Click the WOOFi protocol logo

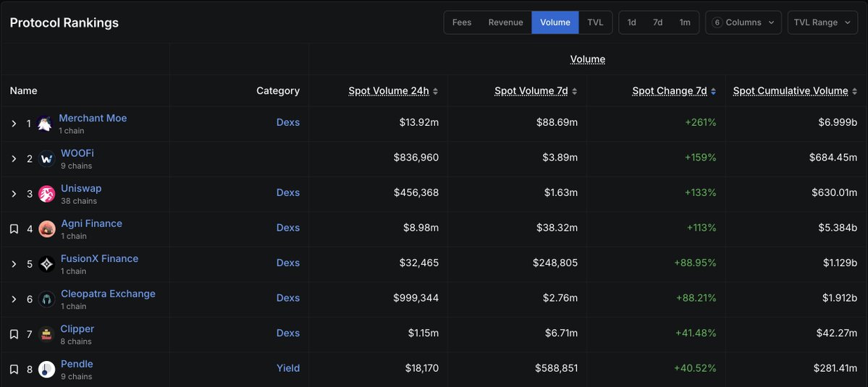pyautogui.click(x=46, y=158)
